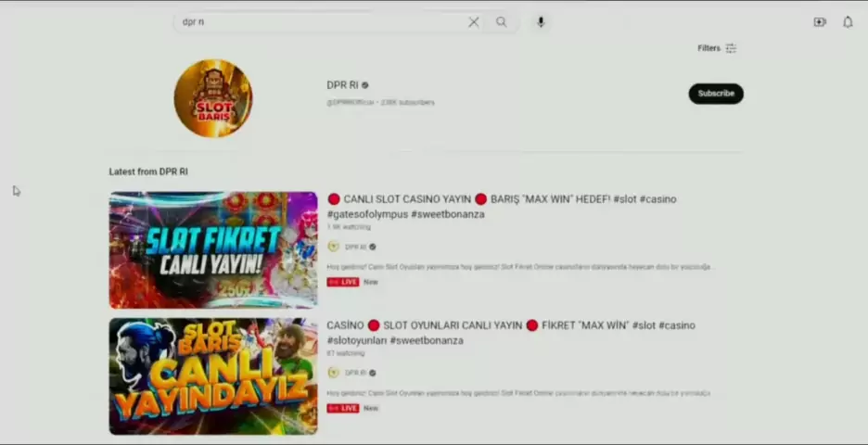The height and width of the screenshot is (445, 868).
Task: Open the Slot Barış Canlı Yayındayız thumbnail
Action: tap(213, 376)
